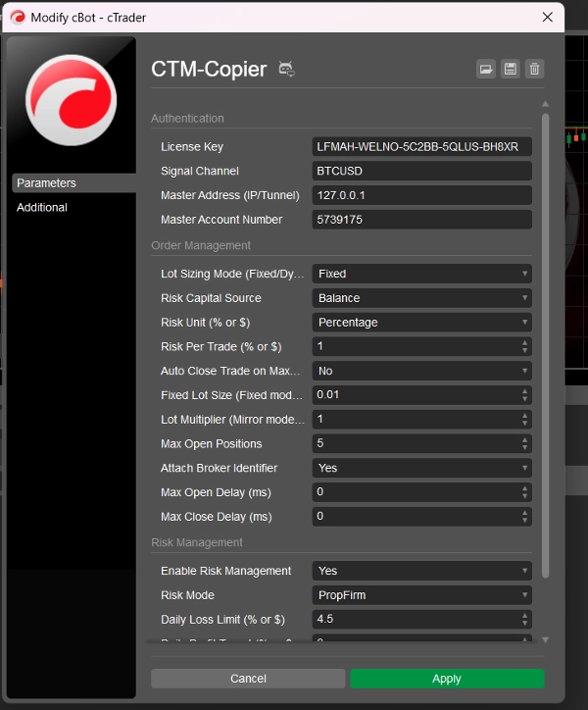Screen dimensions: 588x710
Task: Click the cTrader logo in the title bar
Action: [18, 18]
